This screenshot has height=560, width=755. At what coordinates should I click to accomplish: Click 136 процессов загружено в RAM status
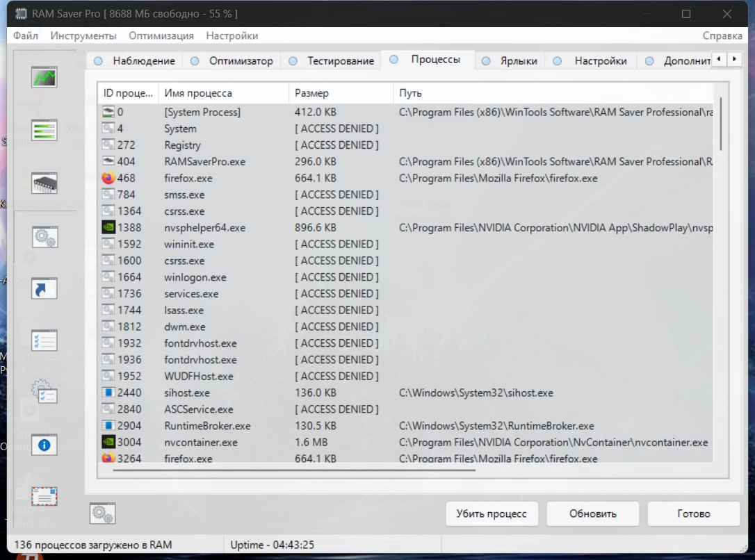click(93, 545)
